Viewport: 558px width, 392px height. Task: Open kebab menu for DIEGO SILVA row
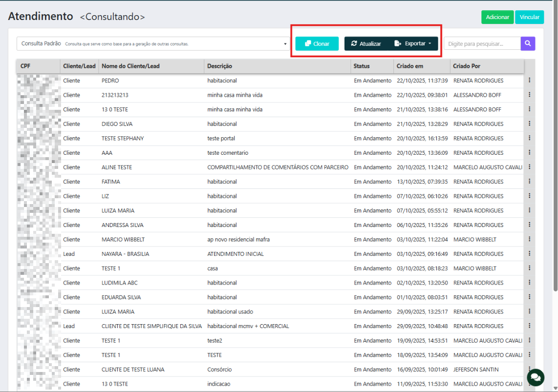click(529, 124)
